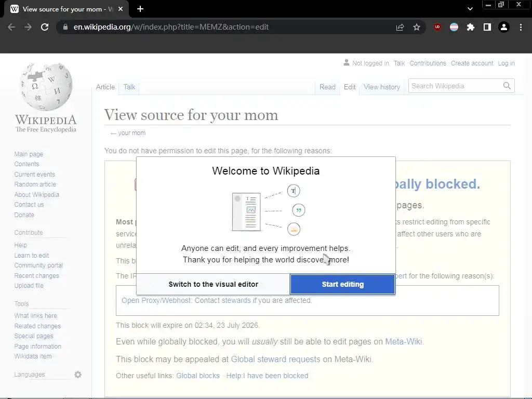Click the Log in link

coord(506,63)
